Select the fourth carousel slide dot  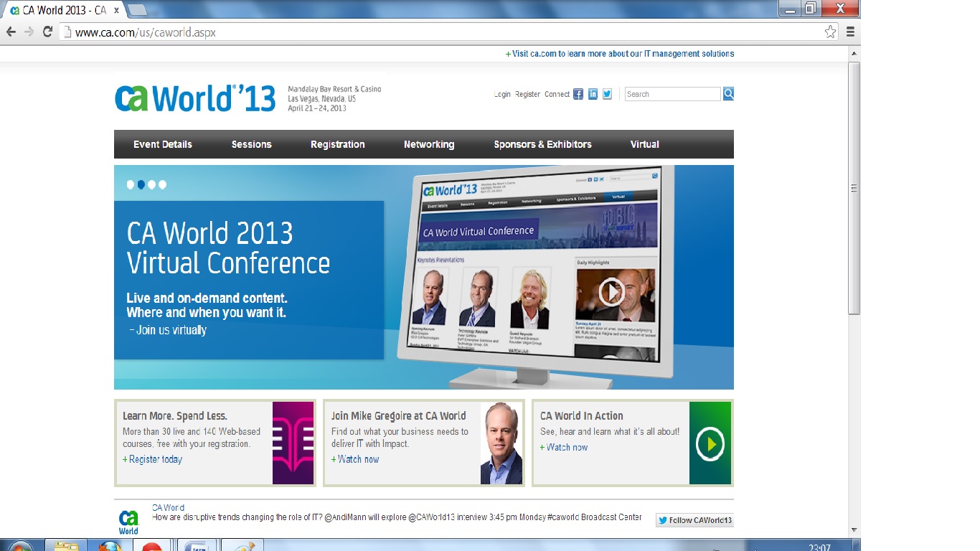[162, 184]
